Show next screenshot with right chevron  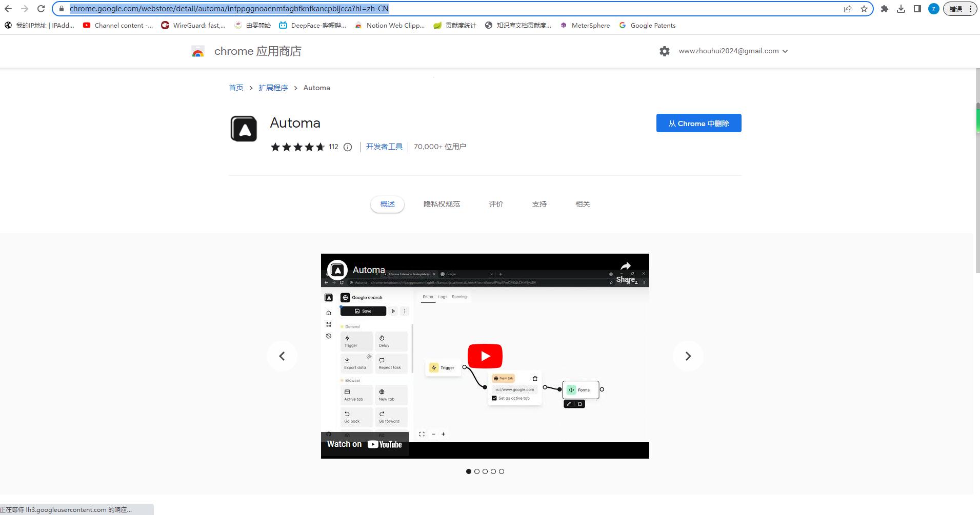point(688,356)
